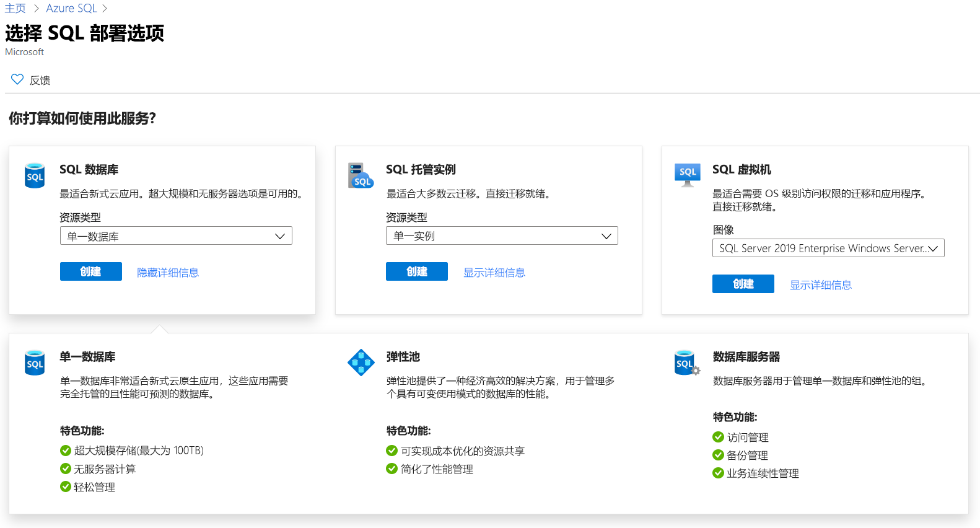Click the 可实现成本优化的资源共享 feature text

(x=462, y=451)
